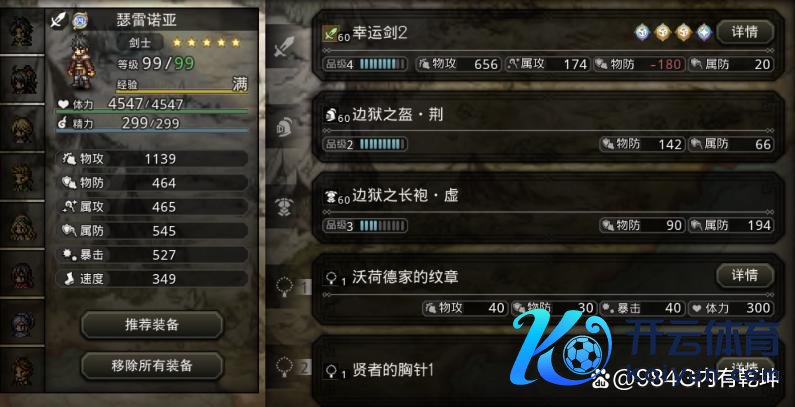Image resolution: width=795 pixels, height=407 pixels.
Task: Select accessory slot 1 necklace icon
Action: [282, 288]
